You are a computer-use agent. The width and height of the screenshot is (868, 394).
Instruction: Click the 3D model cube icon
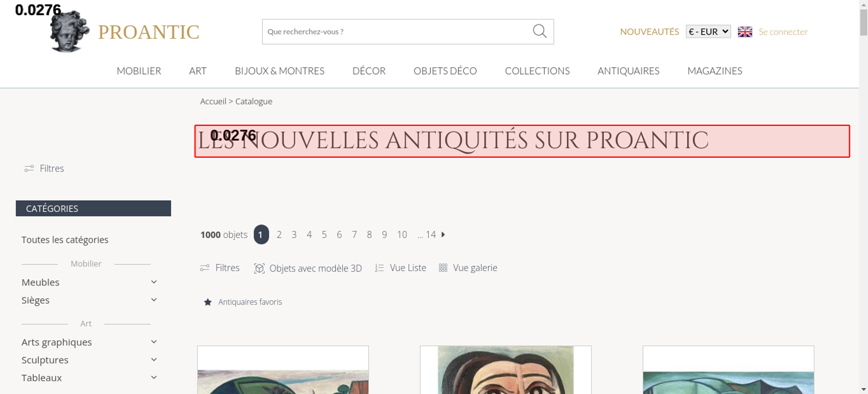(259, 268)
